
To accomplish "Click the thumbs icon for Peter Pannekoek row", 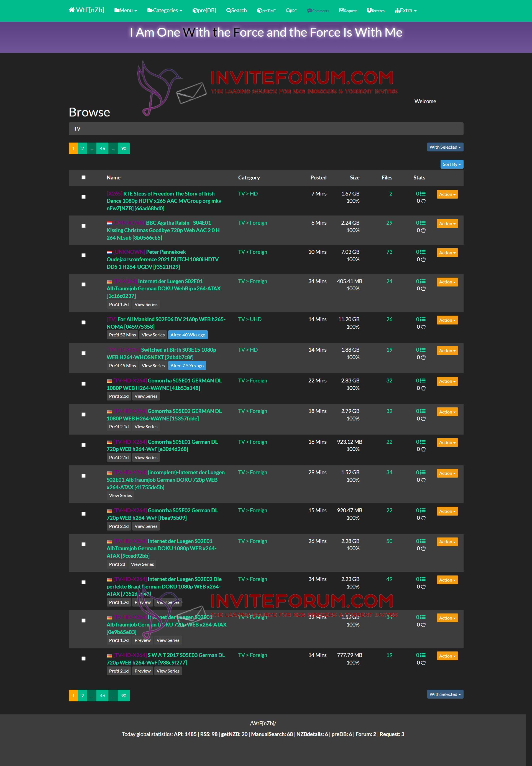I will tap(423, 260).
